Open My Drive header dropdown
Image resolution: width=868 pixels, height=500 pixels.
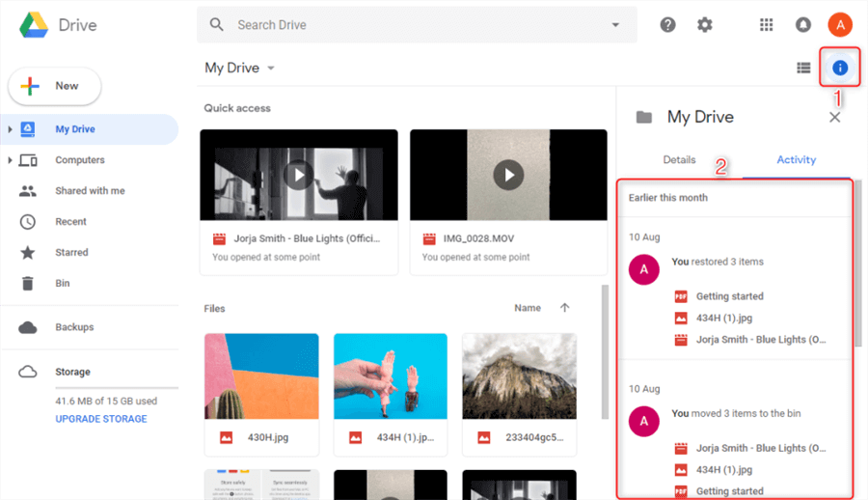coord(271,69)
